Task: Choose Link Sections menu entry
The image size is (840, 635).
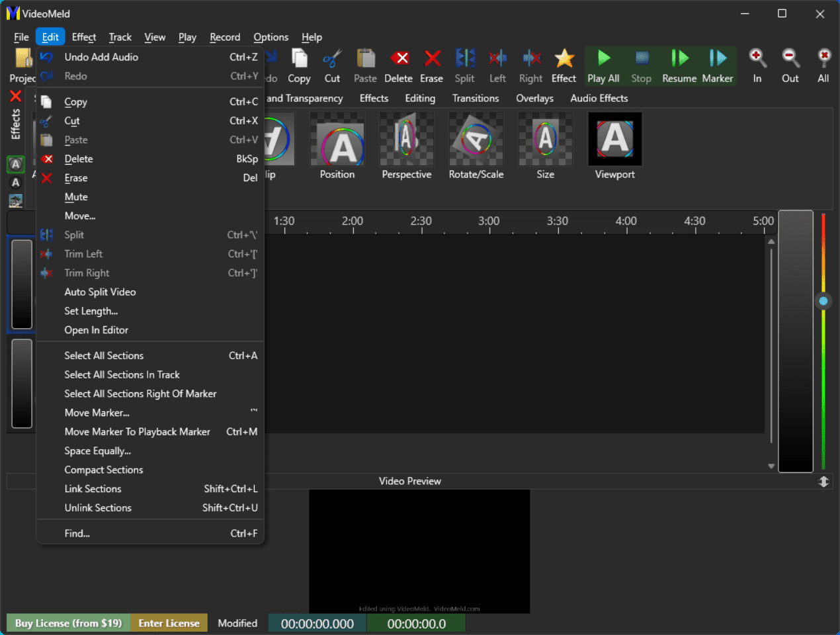Action: tap(150, 489)
